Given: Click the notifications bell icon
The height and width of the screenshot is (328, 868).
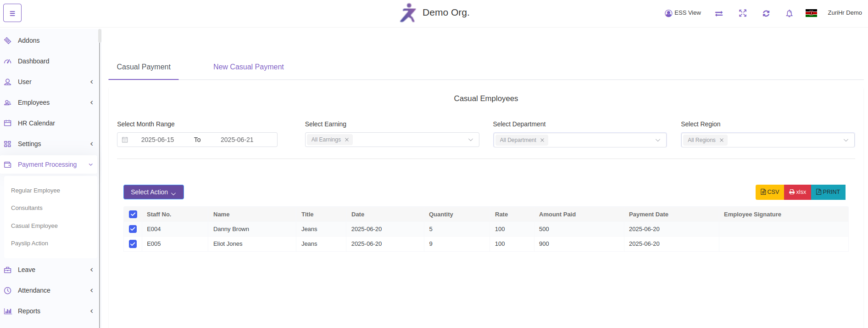Looking at the screenshot, I should click(789, 13).
